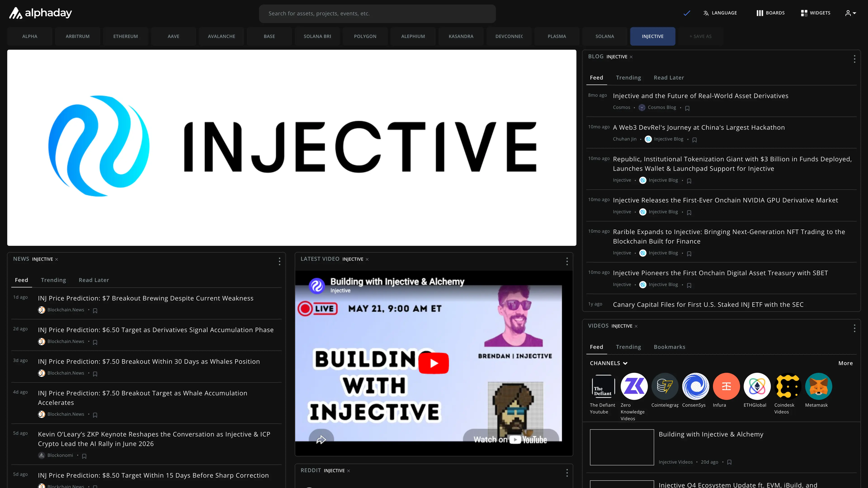This screenshot has width=868, height=488.
Task: Remove Injective tag from Latest Video widget
Action: click(x=367, y=259)
